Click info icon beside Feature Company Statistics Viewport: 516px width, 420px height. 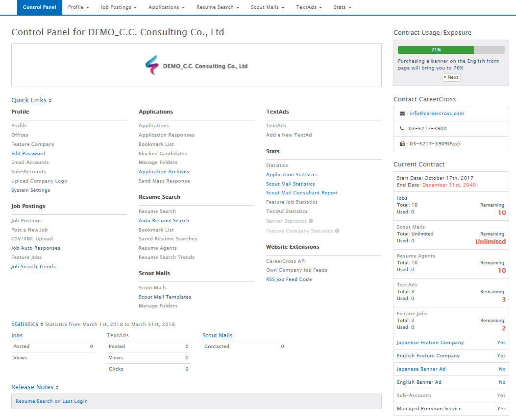tap(337, 231)
